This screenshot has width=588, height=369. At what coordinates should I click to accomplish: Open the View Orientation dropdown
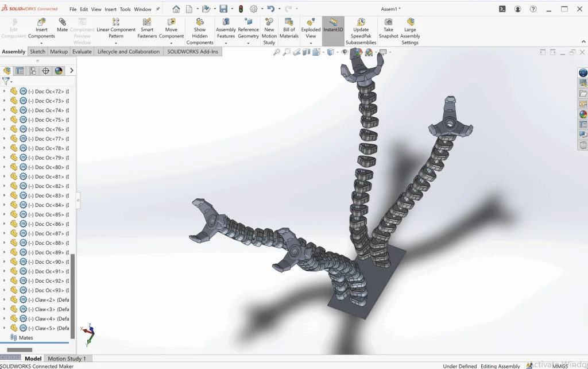323,51
